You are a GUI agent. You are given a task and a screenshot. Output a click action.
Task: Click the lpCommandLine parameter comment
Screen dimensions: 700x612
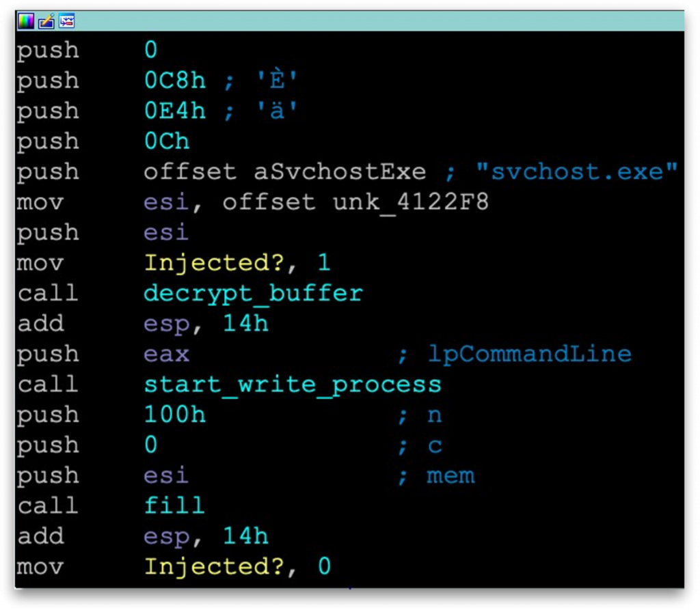tap(530, 354)
